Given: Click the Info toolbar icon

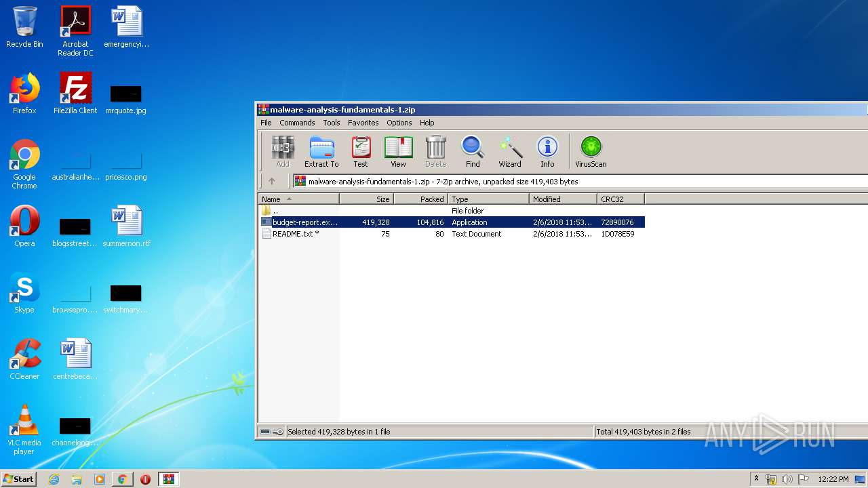Looking at the screenshot, I should coord(547,152).
